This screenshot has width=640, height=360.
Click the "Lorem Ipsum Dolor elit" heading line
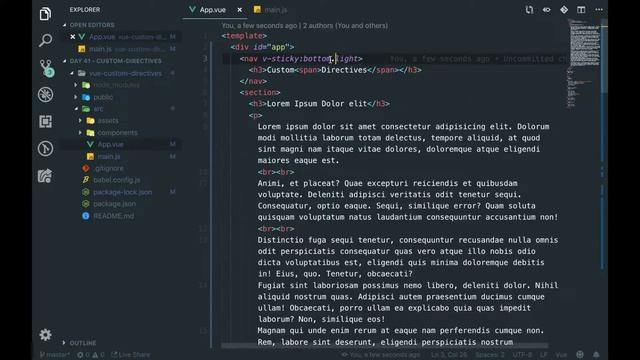pyautogui.click(x=319, y=104)
